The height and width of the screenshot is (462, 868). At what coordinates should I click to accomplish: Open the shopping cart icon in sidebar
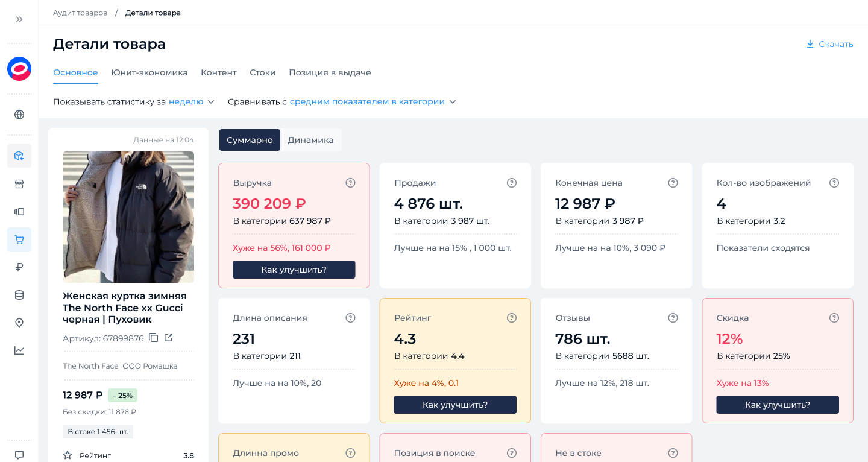point(19,239)
